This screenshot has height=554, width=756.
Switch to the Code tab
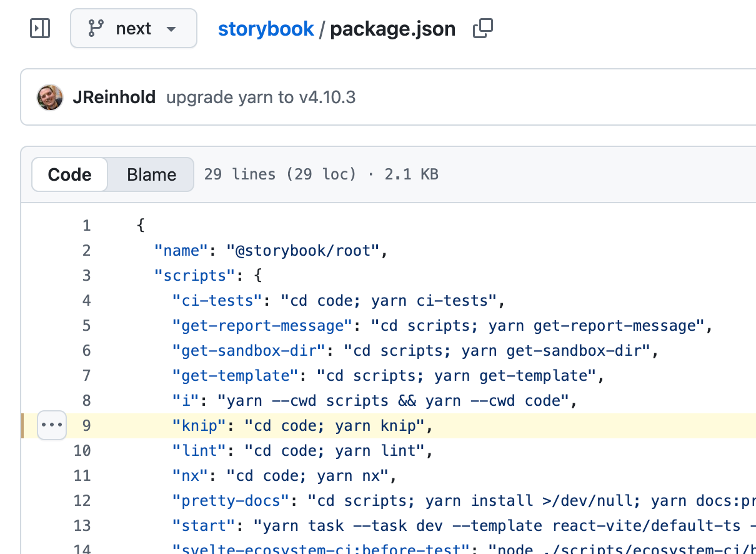coord(70,174)
